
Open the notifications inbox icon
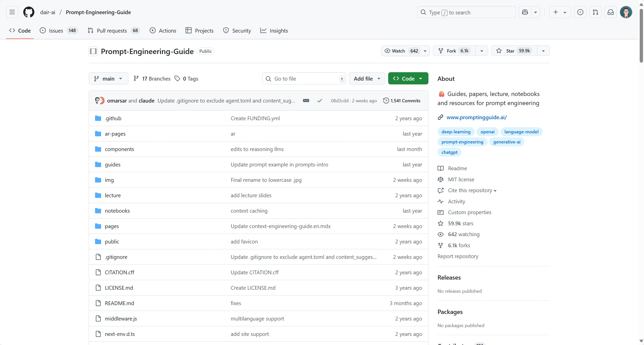[610, 12]
